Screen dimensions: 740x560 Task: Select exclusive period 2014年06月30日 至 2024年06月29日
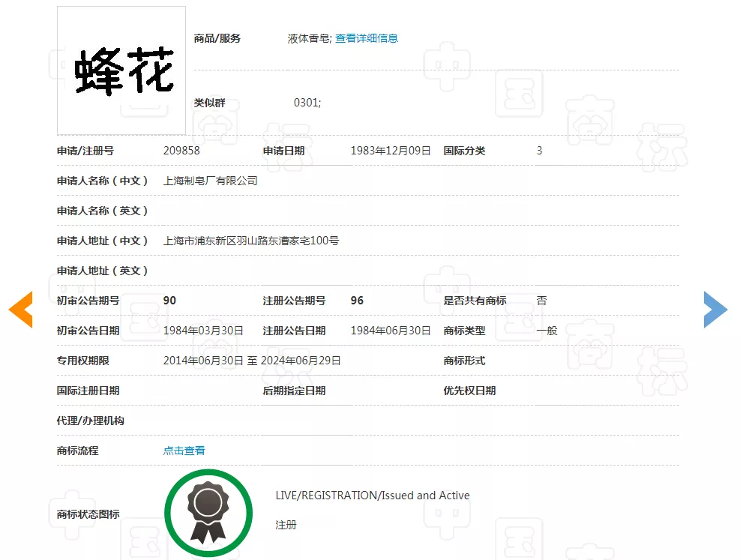point(252,361)
